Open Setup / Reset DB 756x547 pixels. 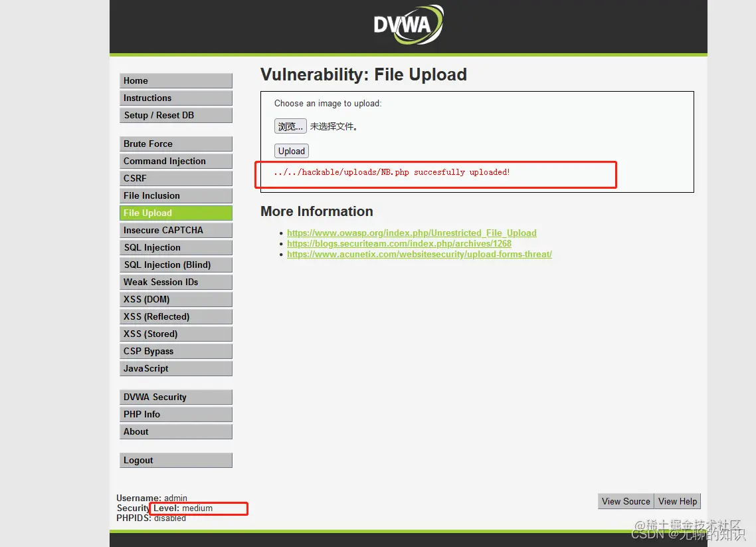point(176,115)
